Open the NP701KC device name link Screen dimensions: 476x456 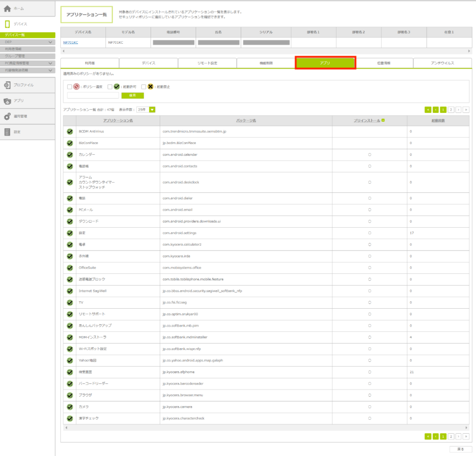point(71,42)
